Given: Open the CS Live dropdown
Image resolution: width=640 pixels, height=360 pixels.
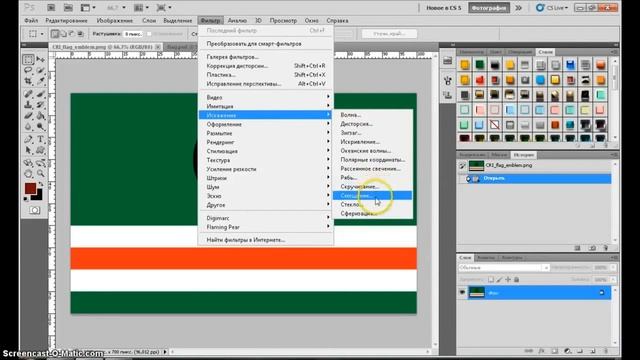Looking at the screenshot, I should tap(552, 8).
